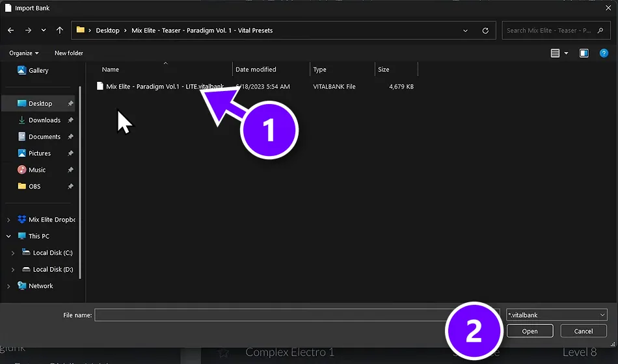Click the Desktop breadcrumb in address bar
This screenshot has width=618, height=364.
click(107, 31)
